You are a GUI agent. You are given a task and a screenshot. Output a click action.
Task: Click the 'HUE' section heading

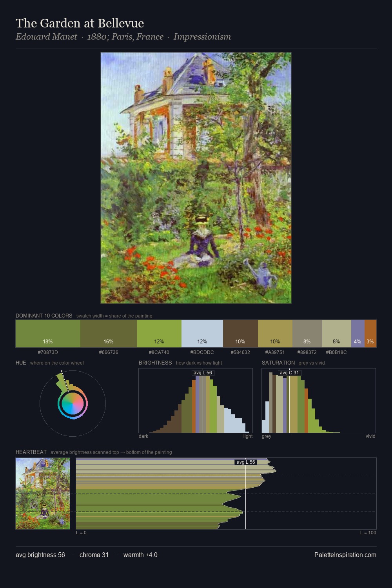(x=21, y=363)
